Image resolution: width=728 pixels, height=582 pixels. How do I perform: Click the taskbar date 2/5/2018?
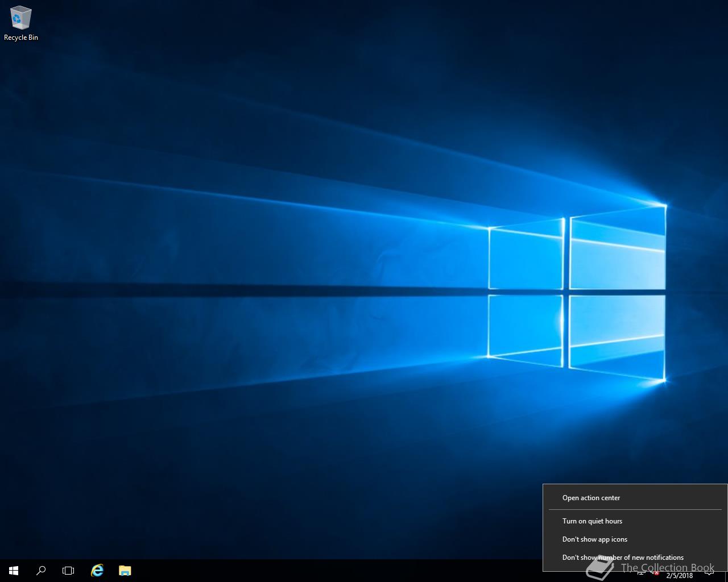680,576
